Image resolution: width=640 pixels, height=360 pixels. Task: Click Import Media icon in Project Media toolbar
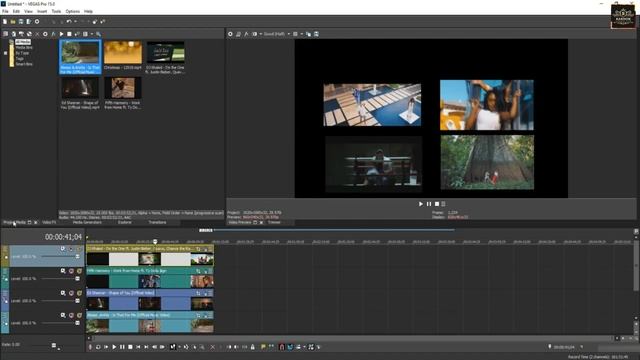(13, 34)
